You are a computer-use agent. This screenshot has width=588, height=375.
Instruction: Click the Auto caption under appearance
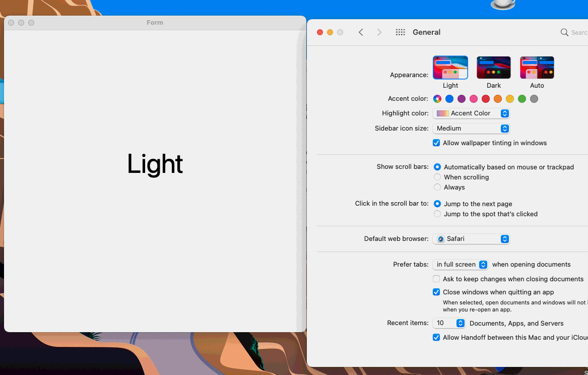537,86
